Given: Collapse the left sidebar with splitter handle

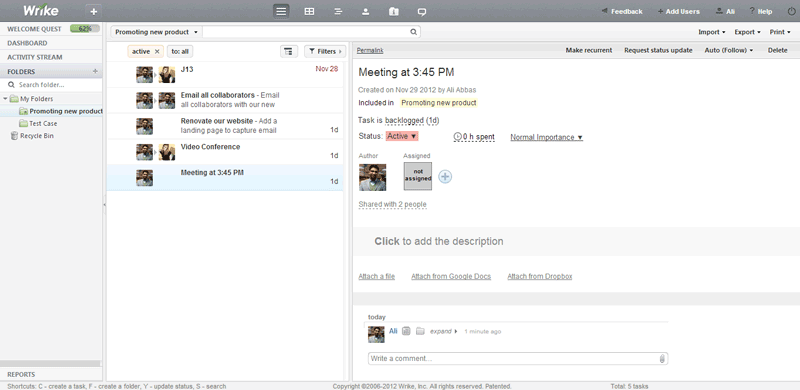Looking at the screenshot, I should pyautogui.click(x=105, y=204).
